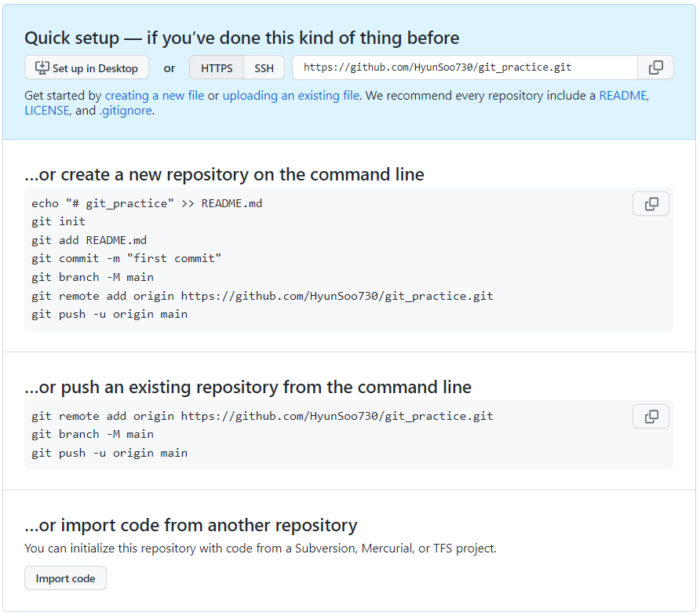Image resolution: width=700 pixels, height=616 pixels.
Task: Follow the README link
Action: coord(623,96)
